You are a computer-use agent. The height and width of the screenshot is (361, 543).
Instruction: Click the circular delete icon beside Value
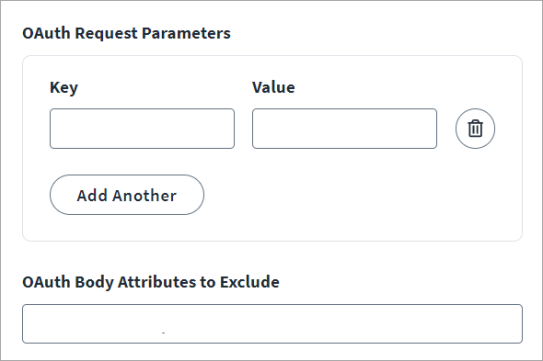(x=475, y=129)
